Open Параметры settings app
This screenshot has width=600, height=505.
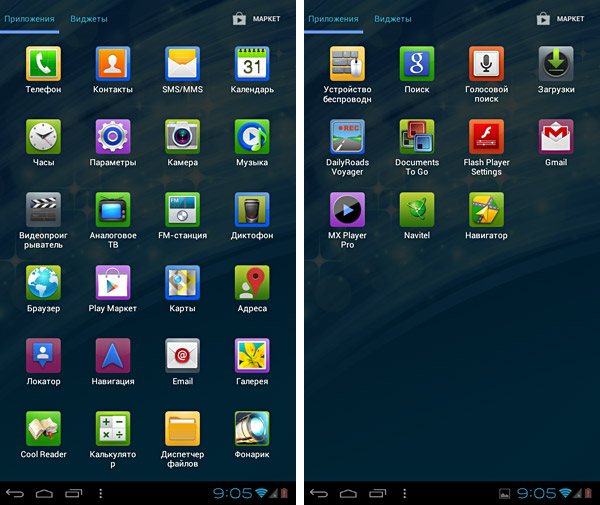[x=113, y=137]
